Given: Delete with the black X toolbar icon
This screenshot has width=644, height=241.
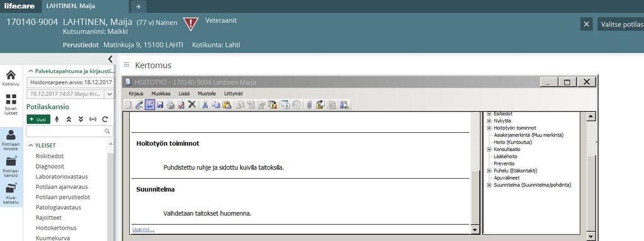Looking at the screenshot, I should click(x=192, y=104).
